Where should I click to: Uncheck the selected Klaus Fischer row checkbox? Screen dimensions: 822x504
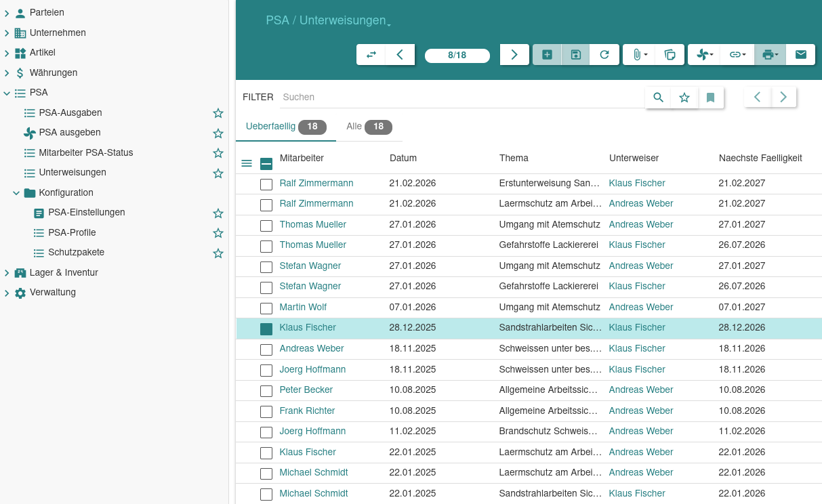[x=266, y=329]
